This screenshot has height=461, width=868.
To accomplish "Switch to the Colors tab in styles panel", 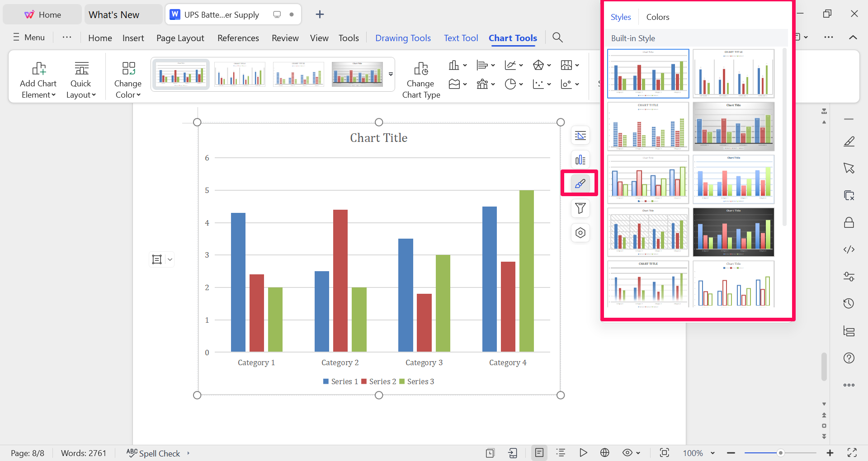I will pyautogui.click(x=657, y=17).
